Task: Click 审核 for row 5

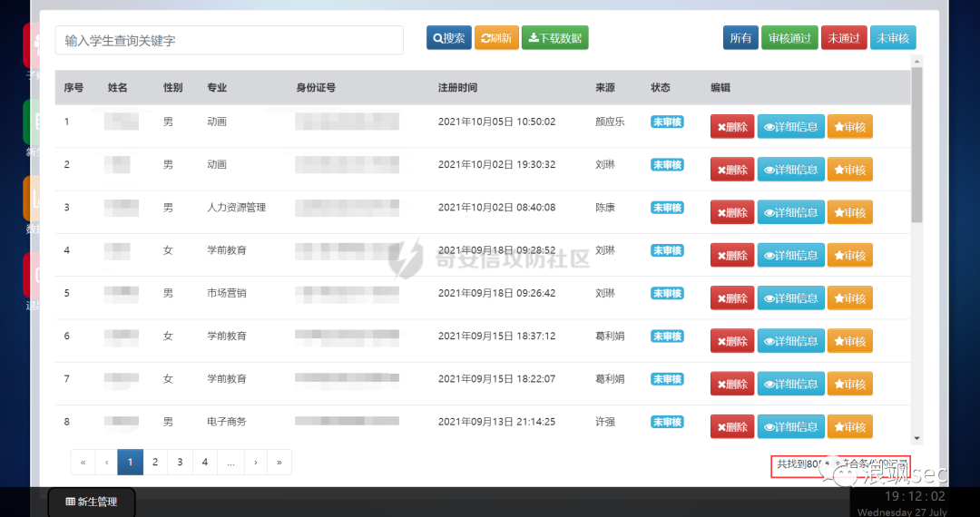Action: [x=849, y=298]
